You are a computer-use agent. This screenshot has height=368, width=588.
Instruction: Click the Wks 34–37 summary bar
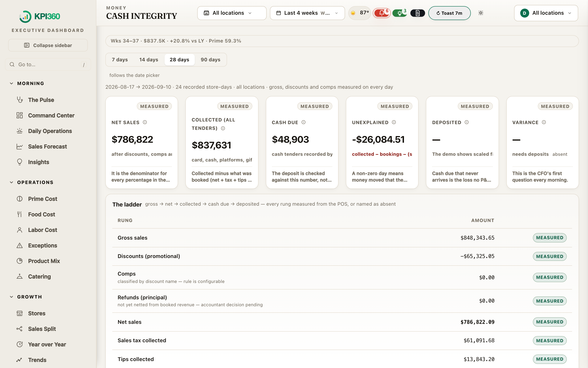pos(342,41)
